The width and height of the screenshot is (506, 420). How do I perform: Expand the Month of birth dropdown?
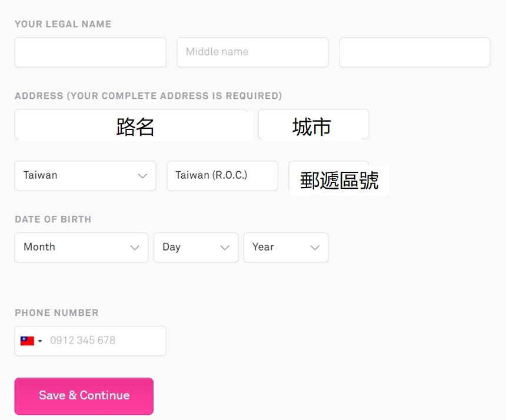(81, 248)
